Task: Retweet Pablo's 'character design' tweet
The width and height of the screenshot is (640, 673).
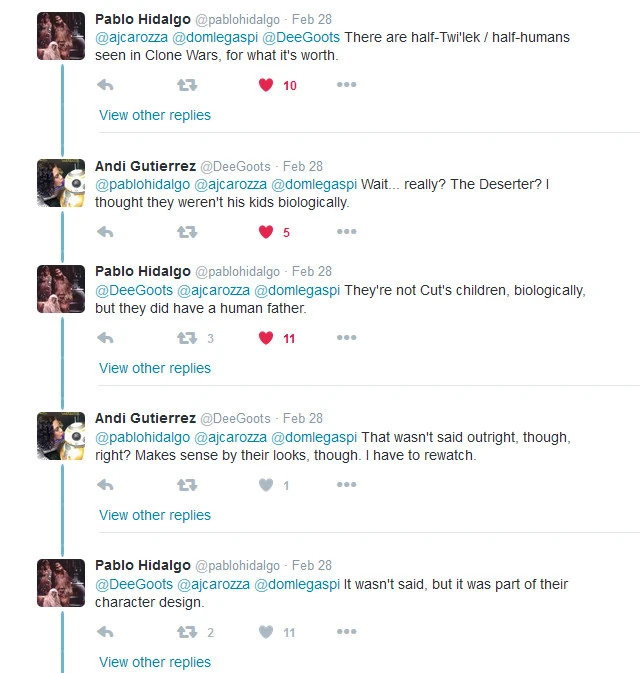Action: point(187,632)
